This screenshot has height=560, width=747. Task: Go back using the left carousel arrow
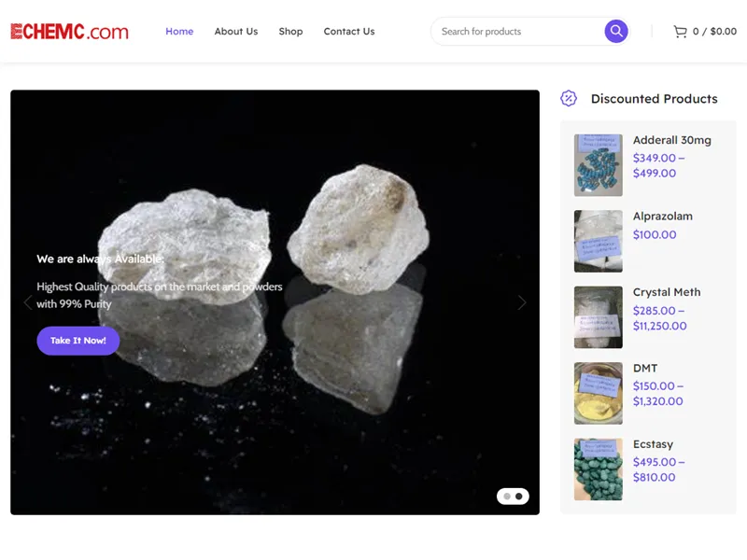pyautogui.click(x=28, y=302)
